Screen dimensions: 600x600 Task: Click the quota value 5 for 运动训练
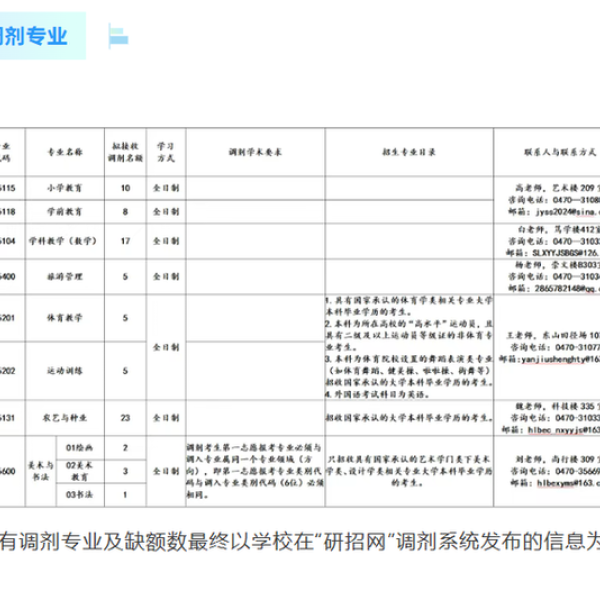tap(125, 371)
